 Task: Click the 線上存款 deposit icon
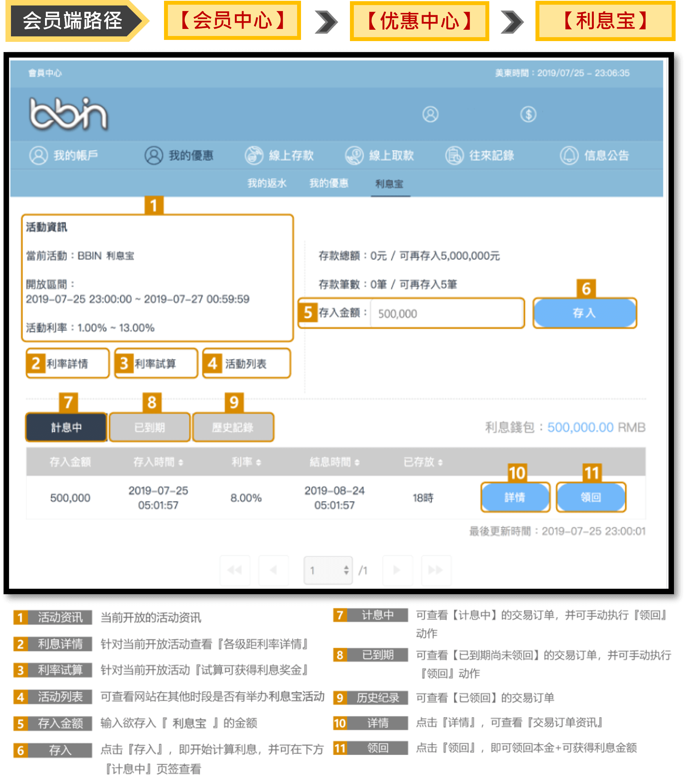254,155
